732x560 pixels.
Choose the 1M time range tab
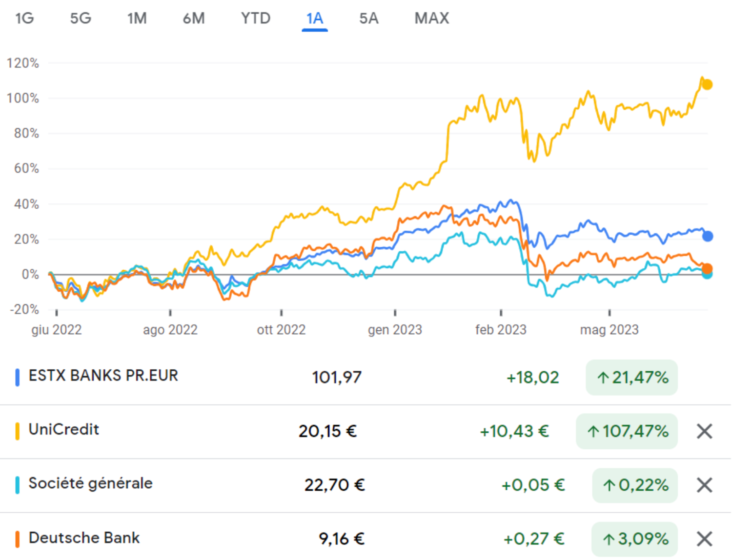click(x=137, y=19)
